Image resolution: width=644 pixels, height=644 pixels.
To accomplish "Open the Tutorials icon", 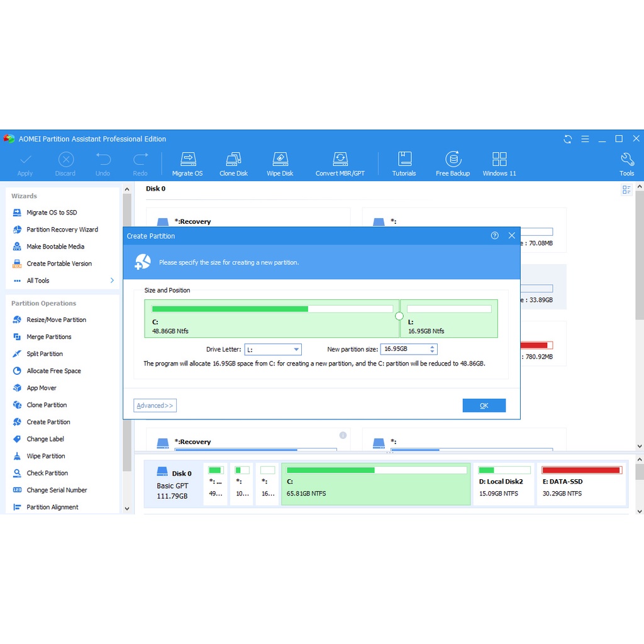I will (404, 164).
